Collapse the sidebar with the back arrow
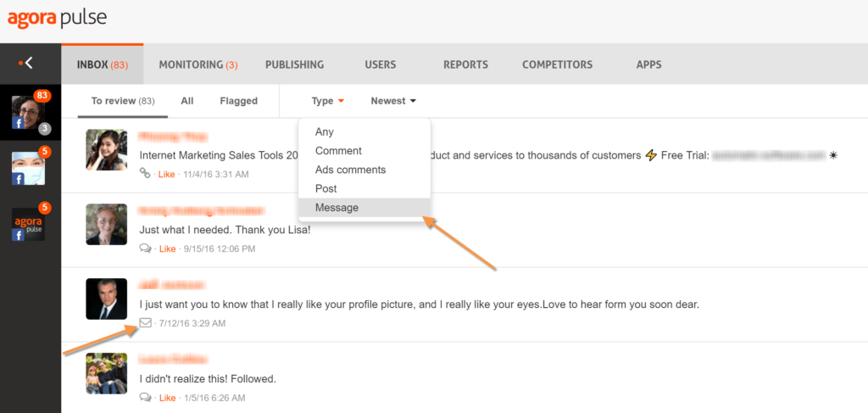868x413 pixels. [x=26, y=64]
